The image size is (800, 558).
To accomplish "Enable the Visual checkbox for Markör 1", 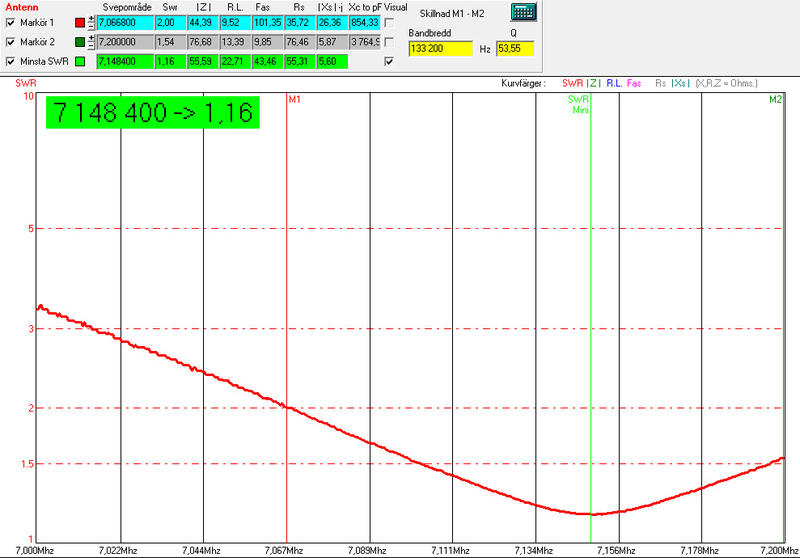I will [x=389, y=23].
